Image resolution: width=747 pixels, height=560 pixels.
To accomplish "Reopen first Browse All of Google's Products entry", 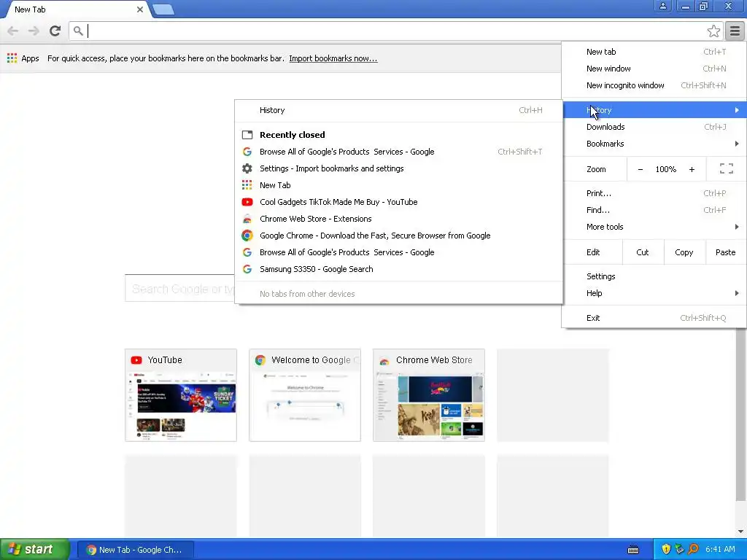I will [x=399, y=152].
